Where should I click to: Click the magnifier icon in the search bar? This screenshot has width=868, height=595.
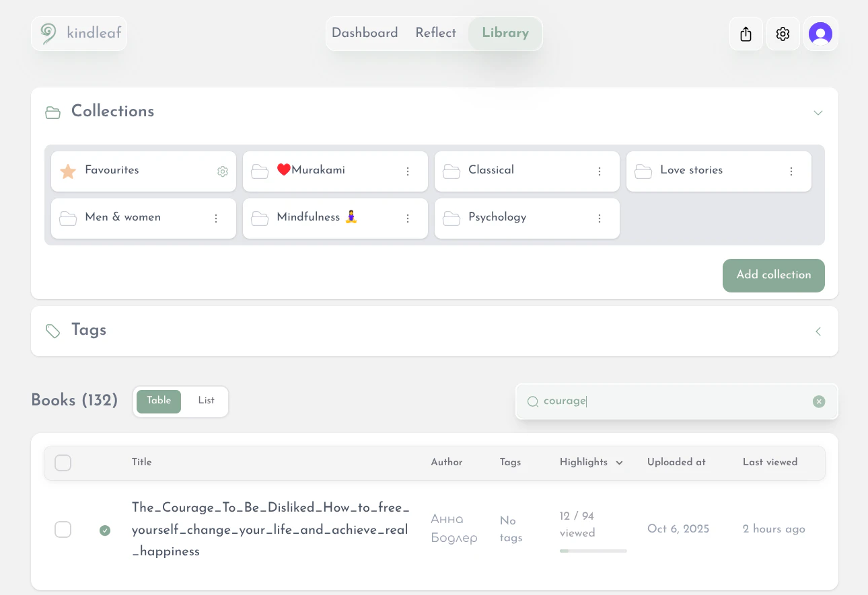532,401
